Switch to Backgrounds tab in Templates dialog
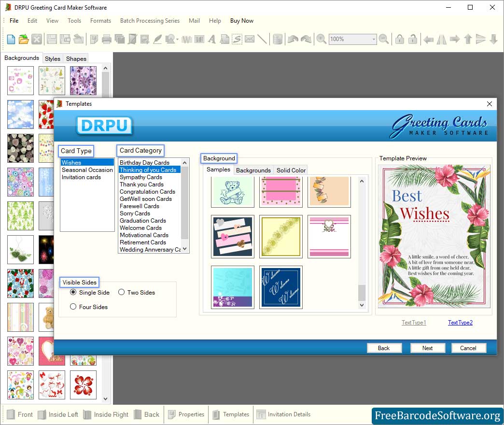The width and height of the screenshot is (504, 425). tap(253, 170)
